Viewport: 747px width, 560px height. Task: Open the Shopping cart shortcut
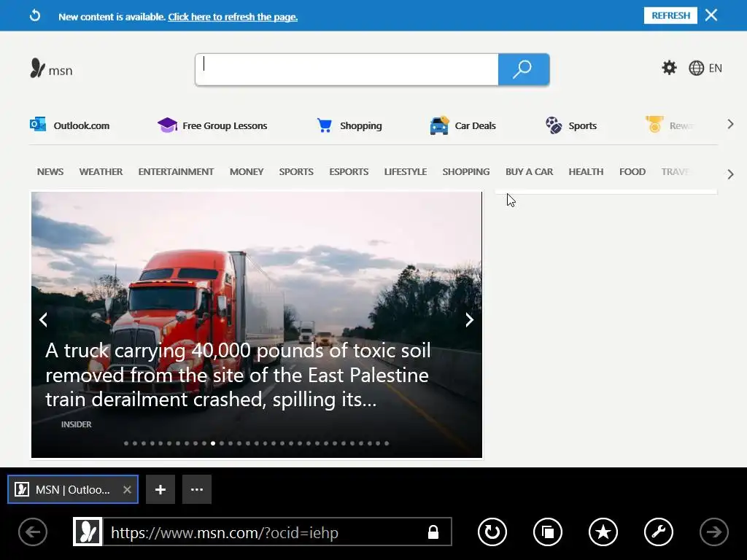(349, 125)
